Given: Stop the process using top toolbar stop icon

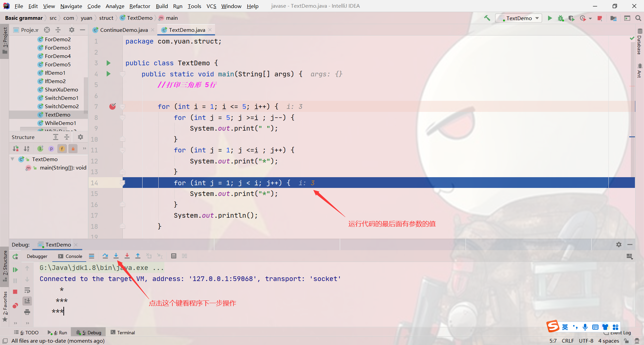Looking at the screenshot, I should (x=600, y=18).
